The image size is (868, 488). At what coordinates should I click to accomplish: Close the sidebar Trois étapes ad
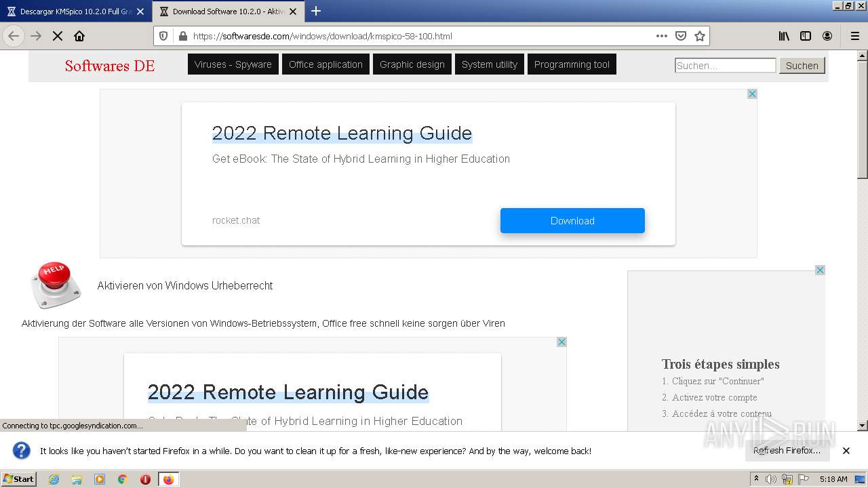(x=820, y=270)
